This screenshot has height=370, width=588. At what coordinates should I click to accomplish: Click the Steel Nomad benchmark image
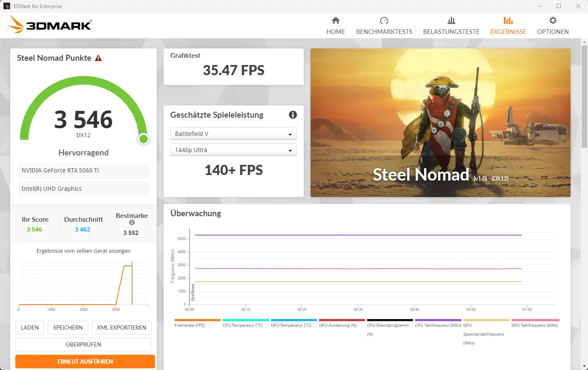coord(440,123)
